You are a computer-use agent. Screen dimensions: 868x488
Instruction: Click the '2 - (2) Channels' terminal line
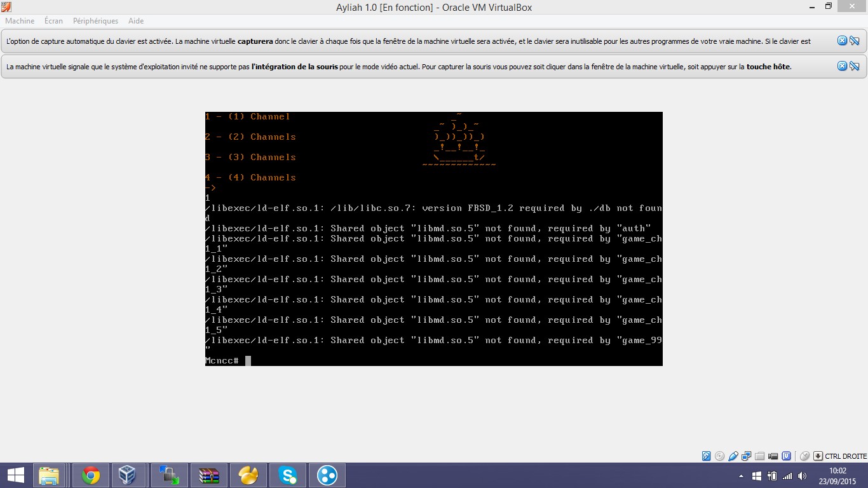click(x=250, y=137)
